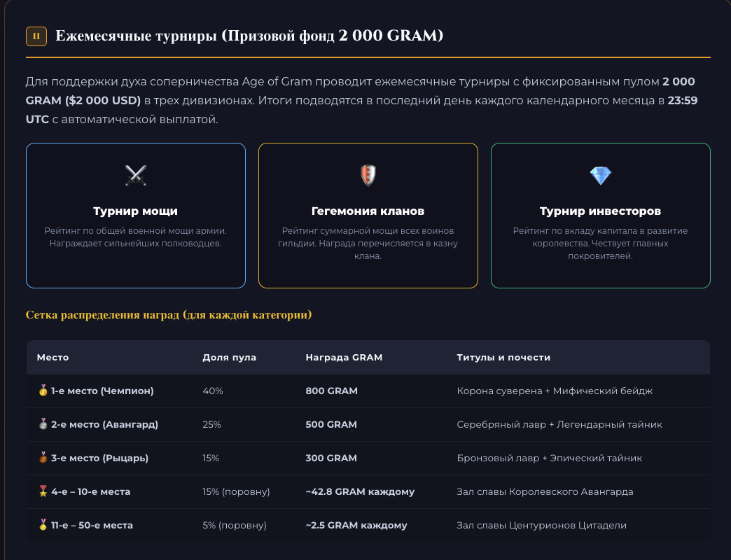The height and width of the screenshot is (560, 731).
Task: Click the Турнир мощи card description text
Action: point(136,237)
